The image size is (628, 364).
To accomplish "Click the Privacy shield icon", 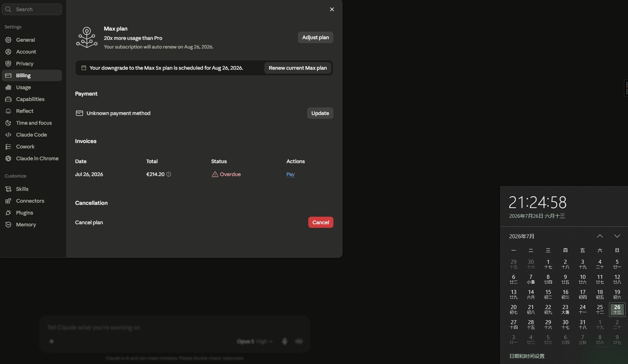I will 8,64.
